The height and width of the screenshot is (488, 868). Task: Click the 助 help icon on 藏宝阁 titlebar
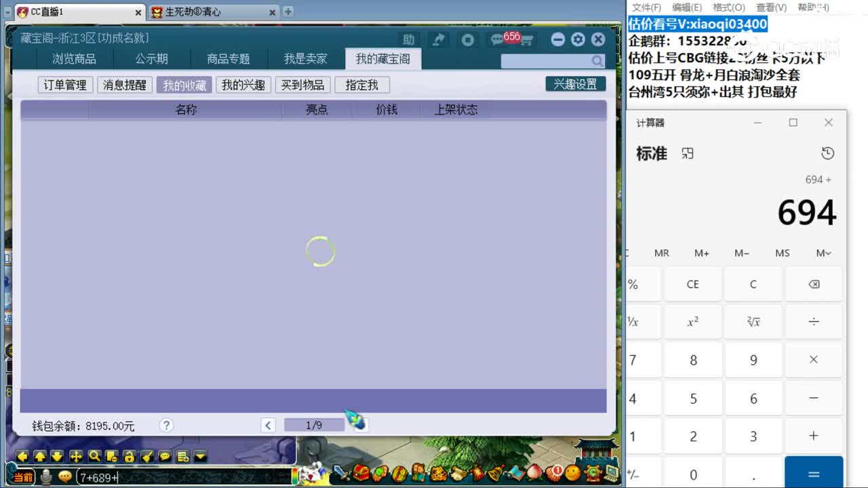[409, 39]
